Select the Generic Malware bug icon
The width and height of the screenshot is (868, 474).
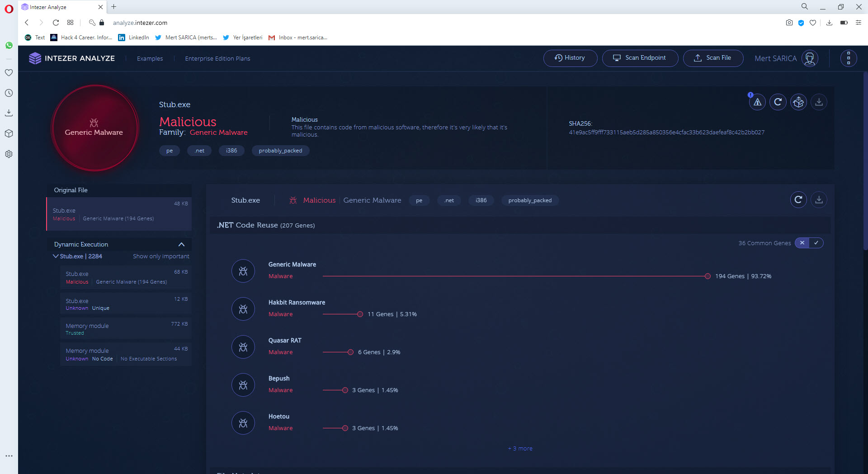click(243, 271)
